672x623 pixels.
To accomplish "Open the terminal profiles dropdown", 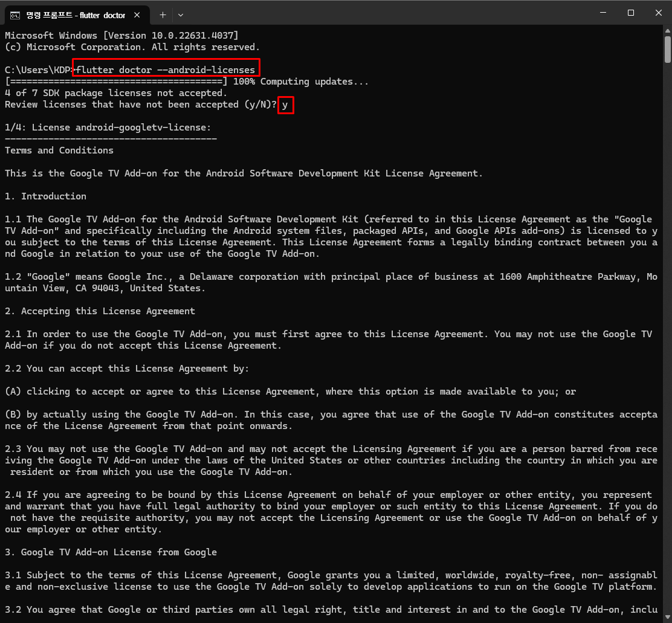I will click(x=181, y=15).
